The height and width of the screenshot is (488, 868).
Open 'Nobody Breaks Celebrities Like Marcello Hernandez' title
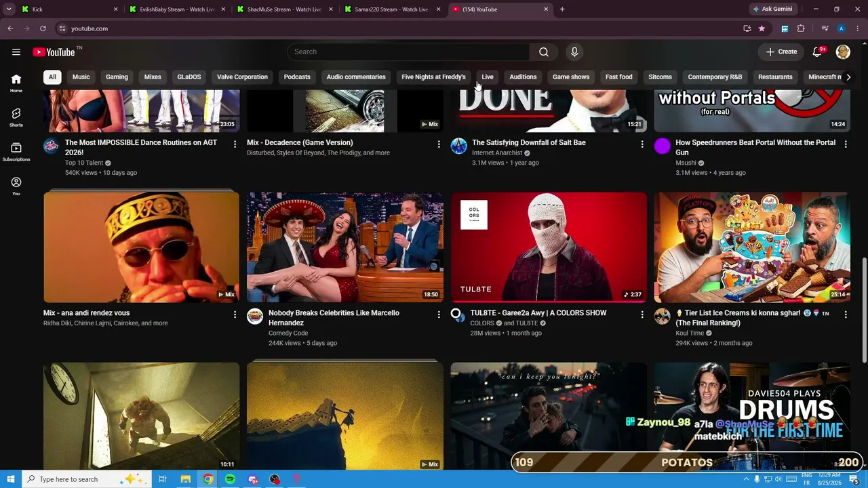coord(334,318)
